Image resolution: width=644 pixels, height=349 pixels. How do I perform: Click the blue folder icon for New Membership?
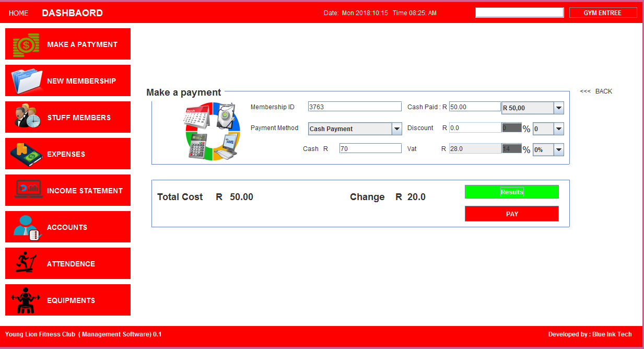click(27, 81)
